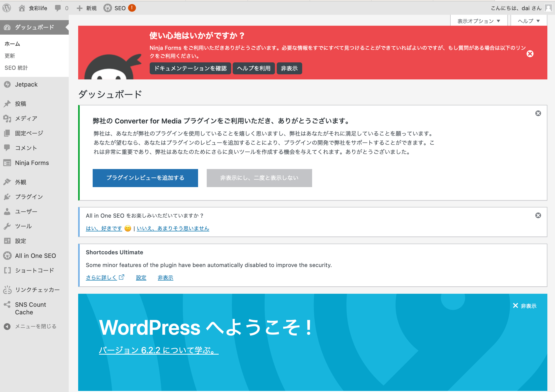Dismiss the Converter for Media notice
Viewport: 555px width, 392px height.
tap(538, 113)
